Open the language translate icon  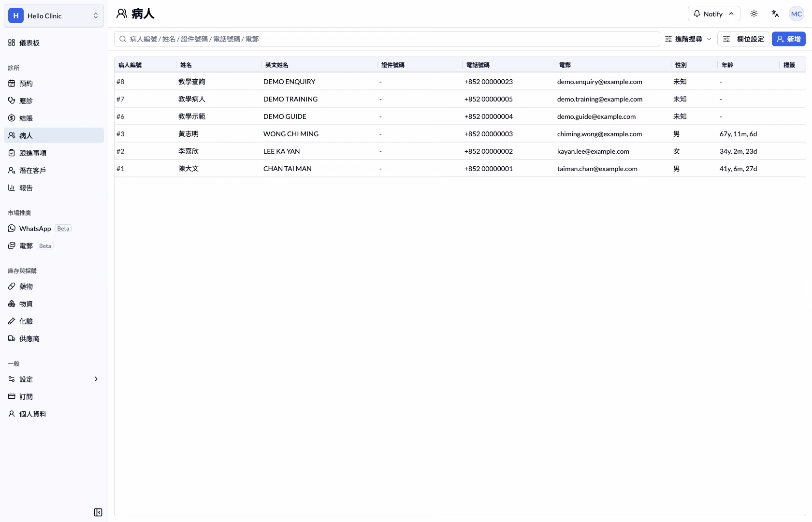tap(775, 14)
